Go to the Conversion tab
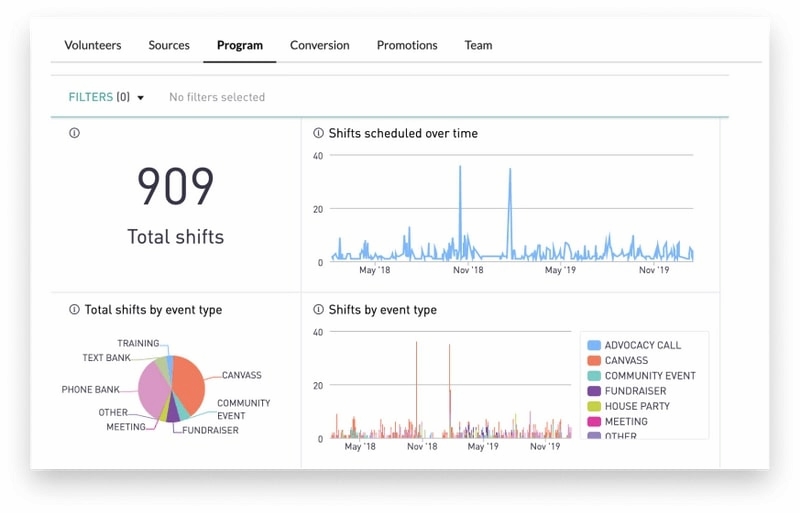The image size is (800, 513). (319, 45)
